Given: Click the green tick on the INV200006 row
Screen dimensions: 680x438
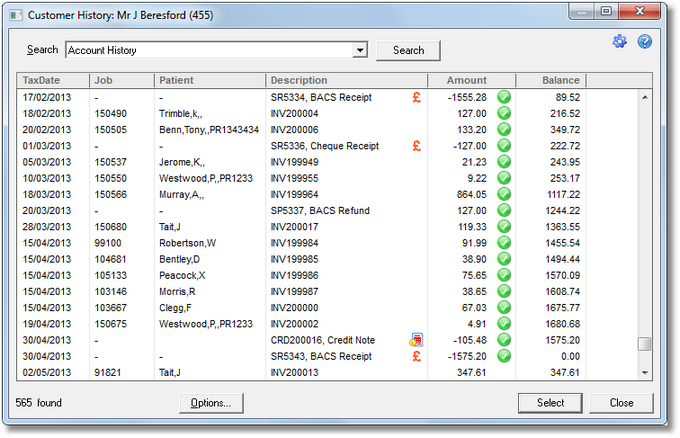Looking at the screenshot, I should 504,129.
